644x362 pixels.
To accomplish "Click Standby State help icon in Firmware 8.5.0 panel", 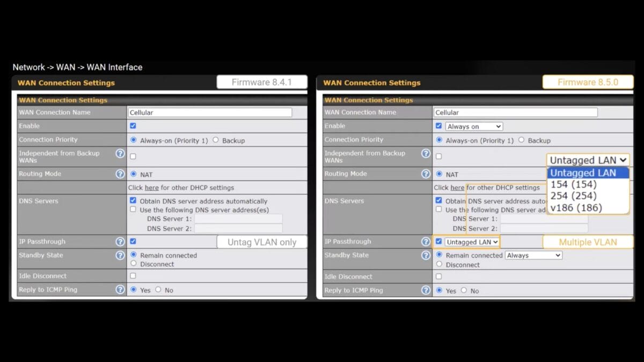I will pos(426,256).
